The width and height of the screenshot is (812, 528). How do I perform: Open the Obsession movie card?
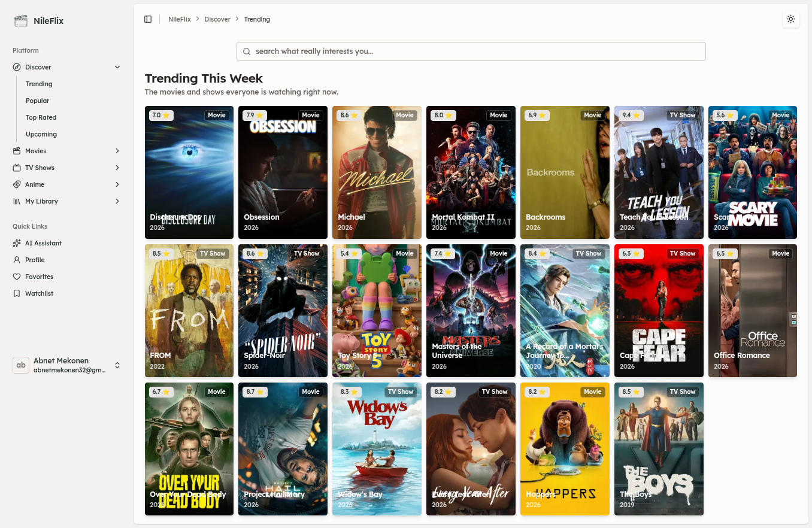tap(283, 172)
